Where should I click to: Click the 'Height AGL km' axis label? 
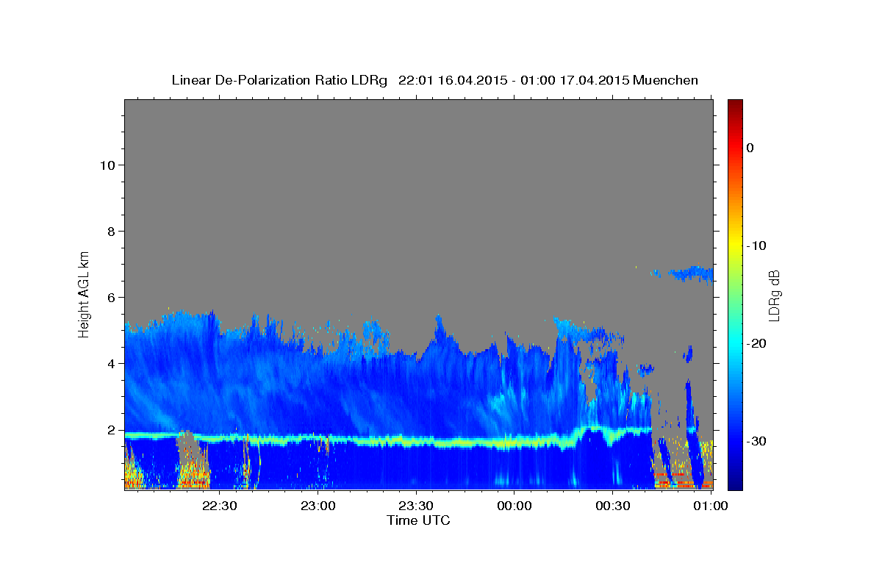point(84,293)
